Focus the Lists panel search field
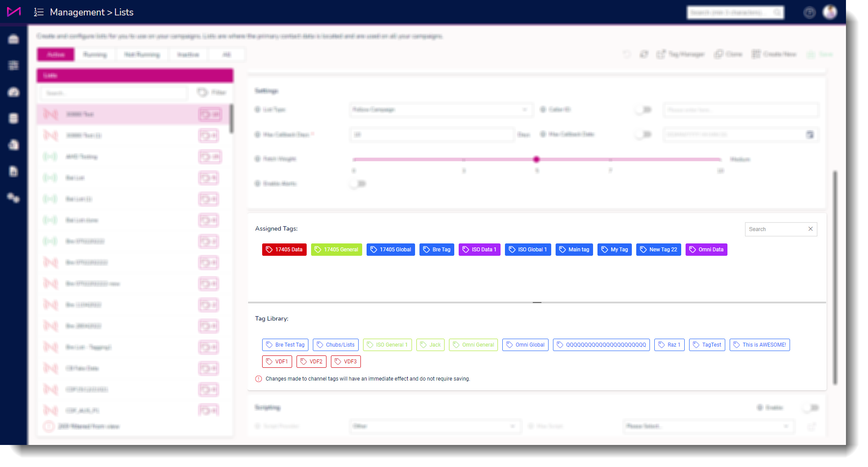Screen dimensions: 868x467 115,93
